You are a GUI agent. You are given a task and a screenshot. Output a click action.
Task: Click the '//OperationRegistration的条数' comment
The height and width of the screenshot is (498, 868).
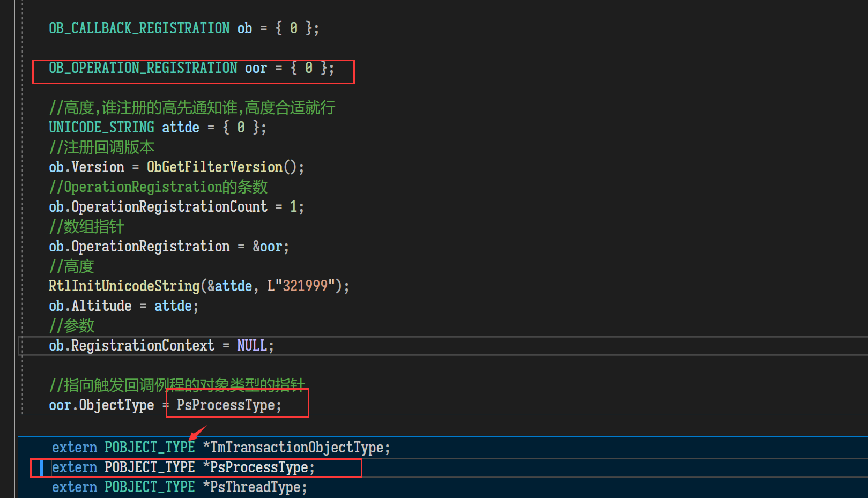tap(158, 187)
